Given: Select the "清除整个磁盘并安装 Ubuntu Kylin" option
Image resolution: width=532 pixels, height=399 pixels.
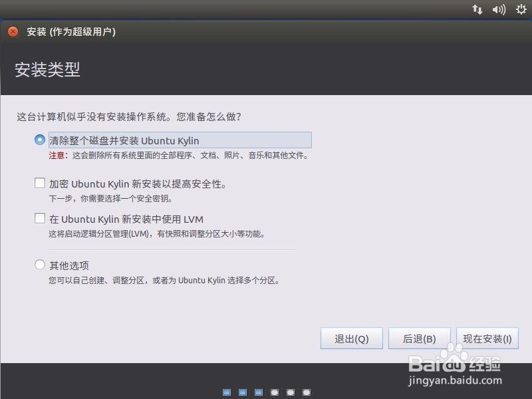Looking at the screenshot, I should 39,140.
